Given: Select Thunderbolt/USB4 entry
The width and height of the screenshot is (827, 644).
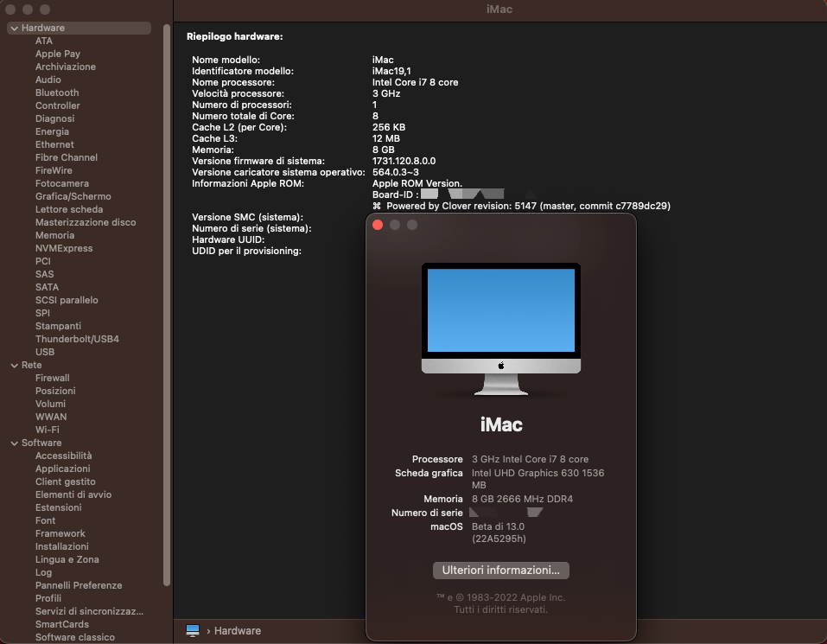Looking at the screenshot, I should coord(77,339).
